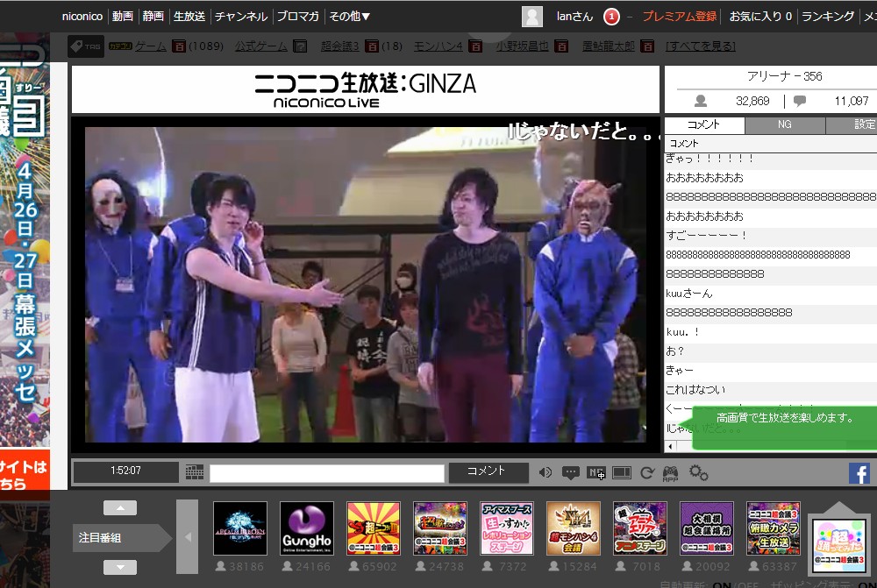This screenshot has width=877, height=588.
Task: Share via the Facebook icon
Action: click(x=859, y=473)
